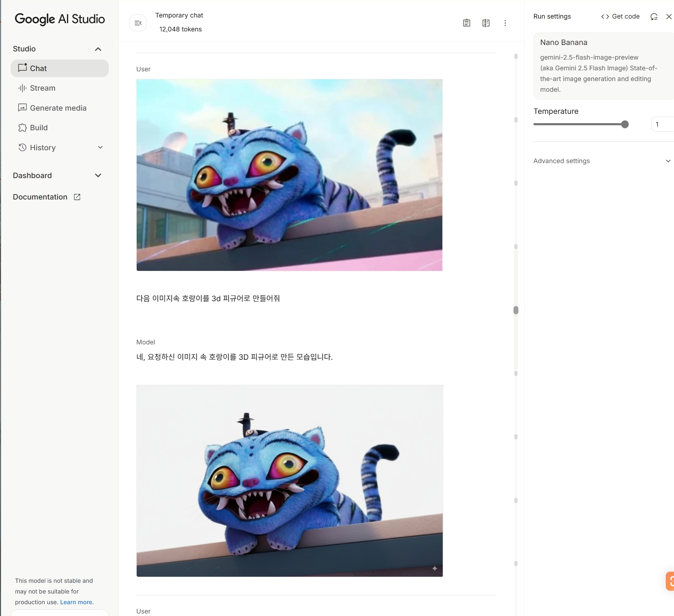Open the system instructions panel
Screen dimensions: 674x616
(x=467, y=23)
